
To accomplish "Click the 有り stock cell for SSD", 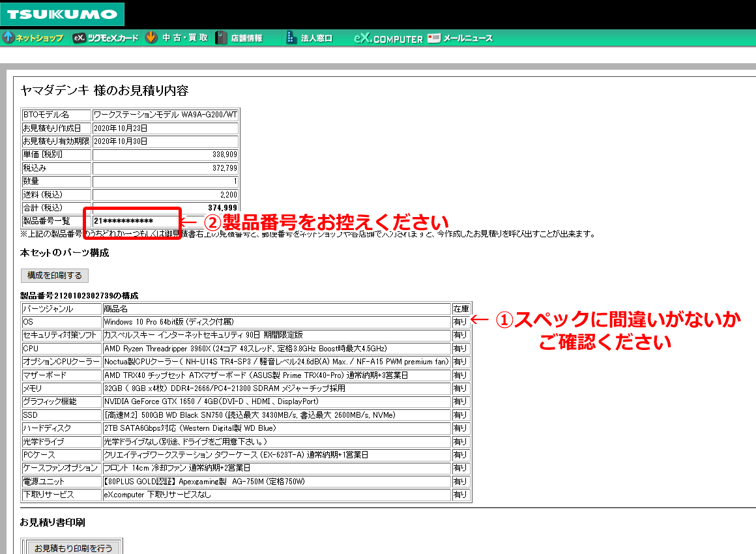I will [x=461, y=415].
